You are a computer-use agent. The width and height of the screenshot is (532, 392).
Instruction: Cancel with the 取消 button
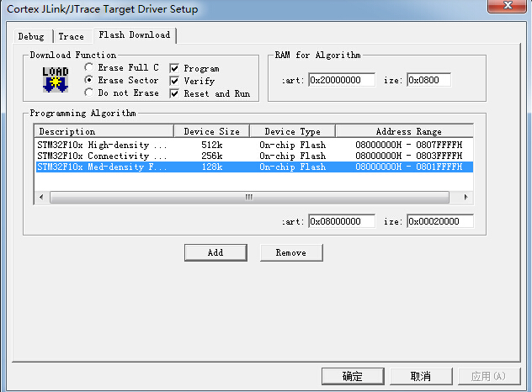[x=421, y=376]
